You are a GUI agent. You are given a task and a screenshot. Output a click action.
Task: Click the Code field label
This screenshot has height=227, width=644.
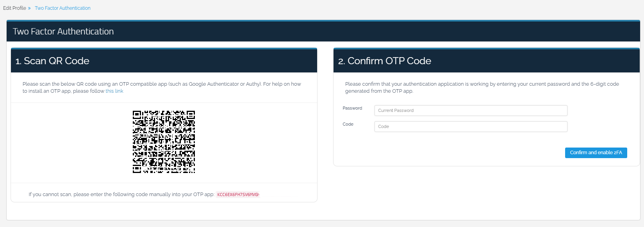click(x=348, y=124)
